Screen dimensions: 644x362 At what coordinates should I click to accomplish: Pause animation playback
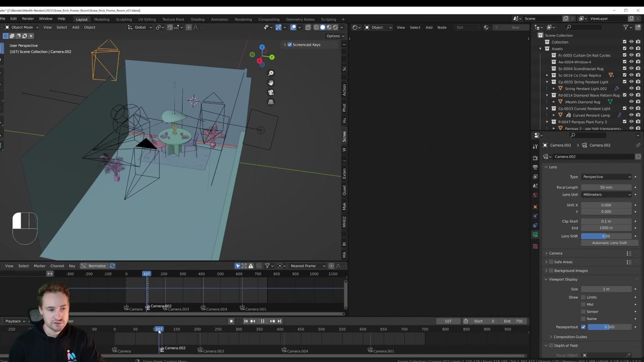tap(263, 321)
